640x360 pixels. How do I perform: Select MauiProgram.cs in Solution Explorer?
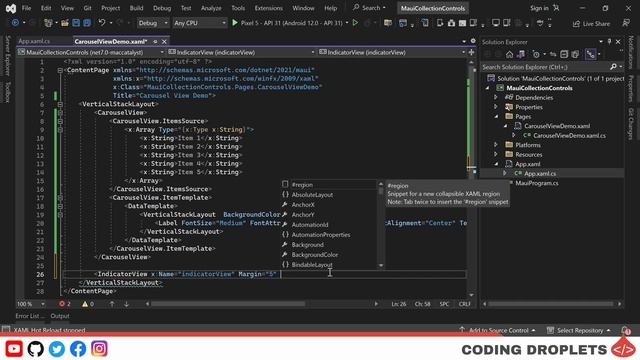coord(537,183)
